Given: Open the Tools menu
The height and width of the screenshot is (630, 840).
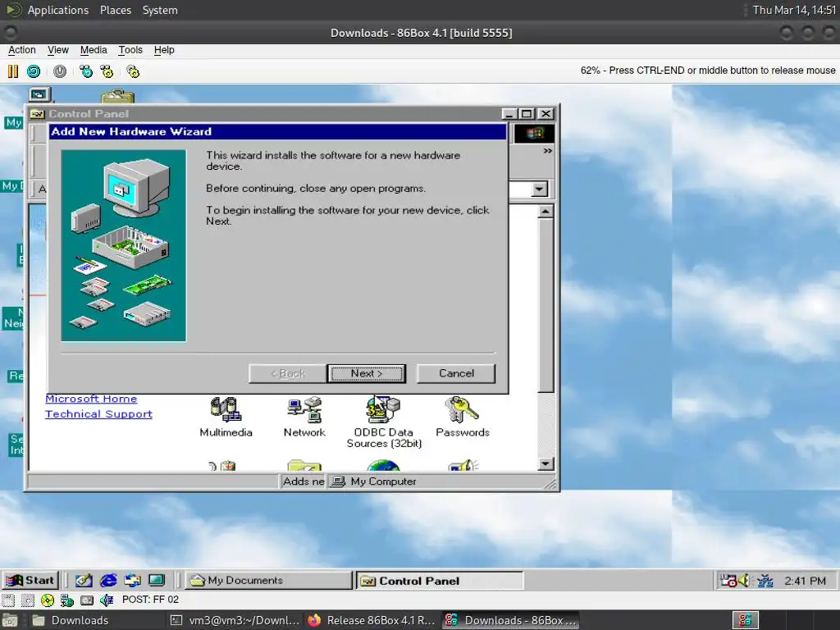Looking at the screenshot, I should pos(130,50).
